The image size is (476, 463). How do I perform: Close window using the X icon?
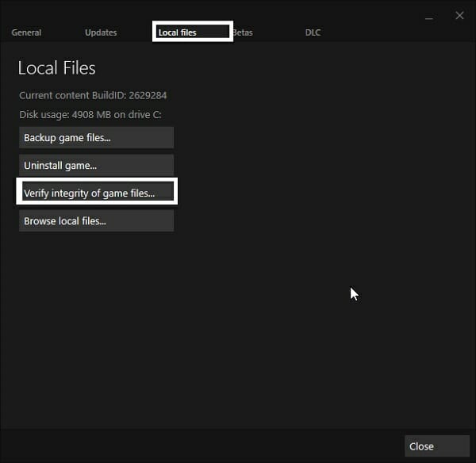(x=459, y=15)
